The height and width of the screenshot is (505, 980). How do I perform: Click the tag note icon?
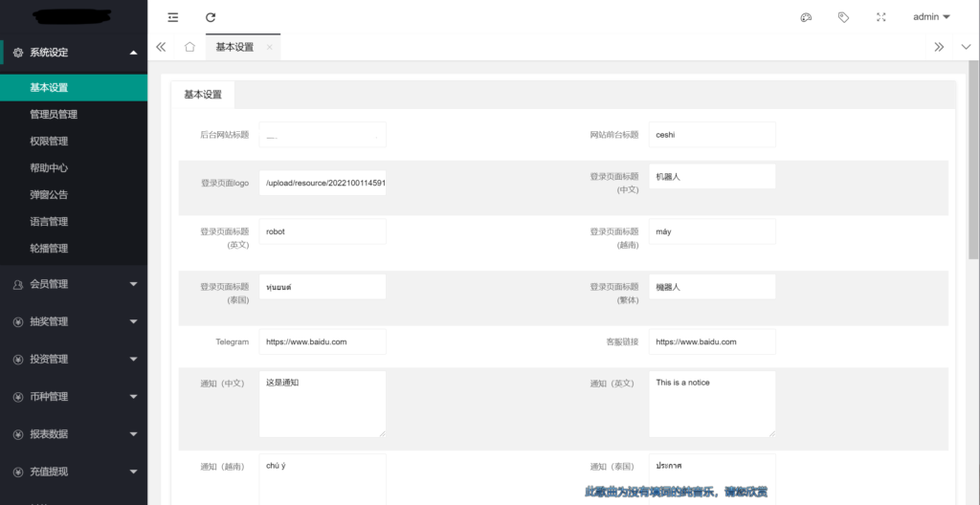point(843,17)
